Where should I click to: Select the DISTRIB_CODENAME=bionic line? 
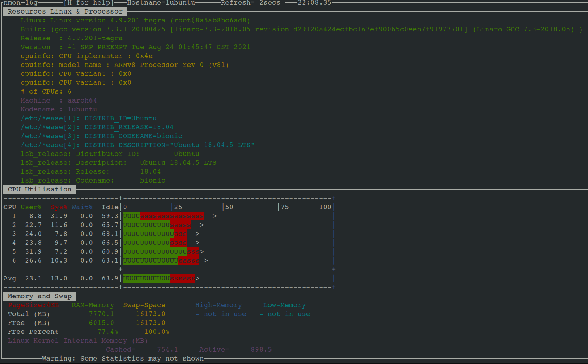101,136
